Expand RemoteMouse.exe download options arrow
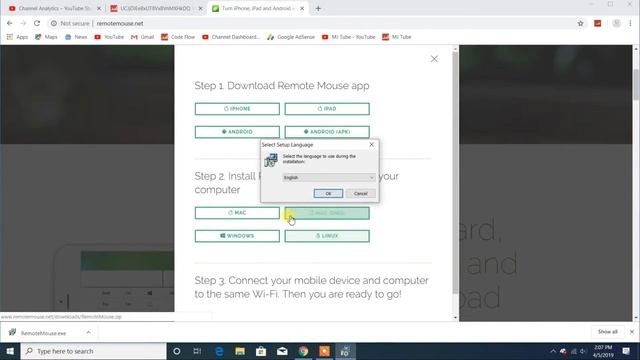The height and width of the screenshot is (360, 640). (x=89, y=333)
